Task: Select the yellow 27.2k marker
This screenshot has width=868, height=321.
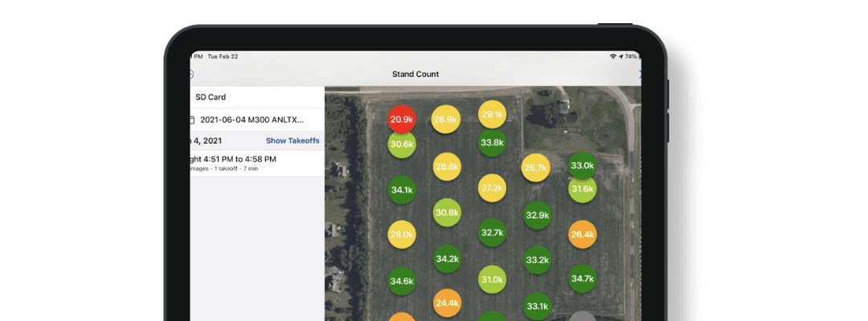Action: click(x=492, y=188)
